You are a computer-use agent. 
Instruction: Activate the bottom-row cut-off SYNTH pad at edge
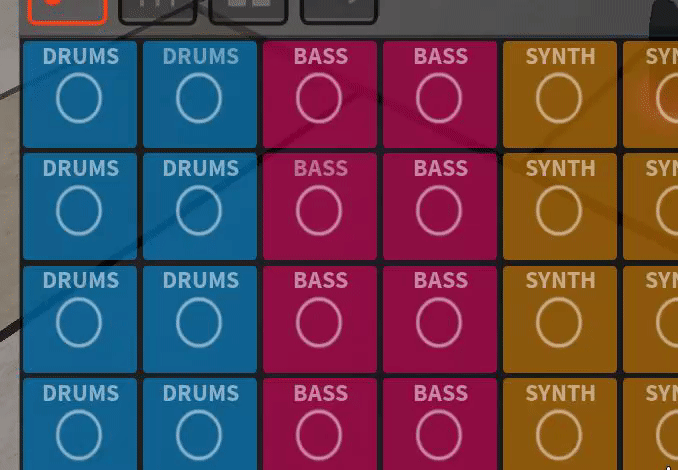click(651, 424)
